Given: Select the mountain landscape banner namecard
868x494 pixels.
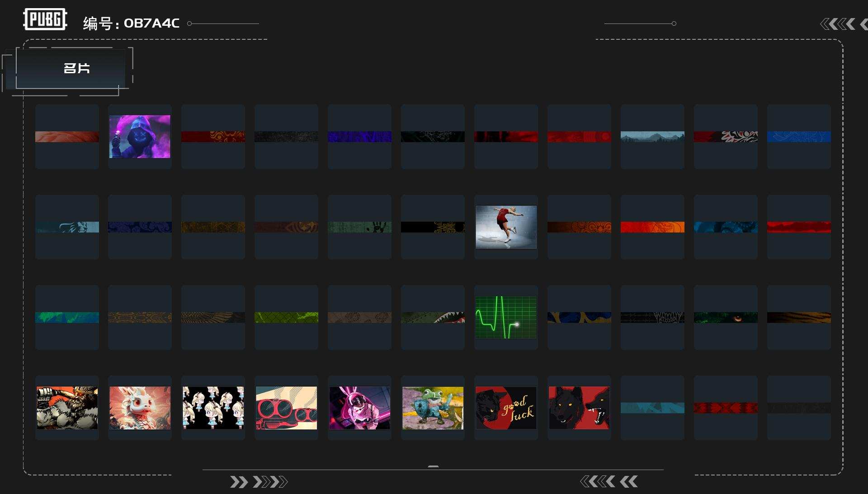Looking at the screenshot, I should 652,136.
